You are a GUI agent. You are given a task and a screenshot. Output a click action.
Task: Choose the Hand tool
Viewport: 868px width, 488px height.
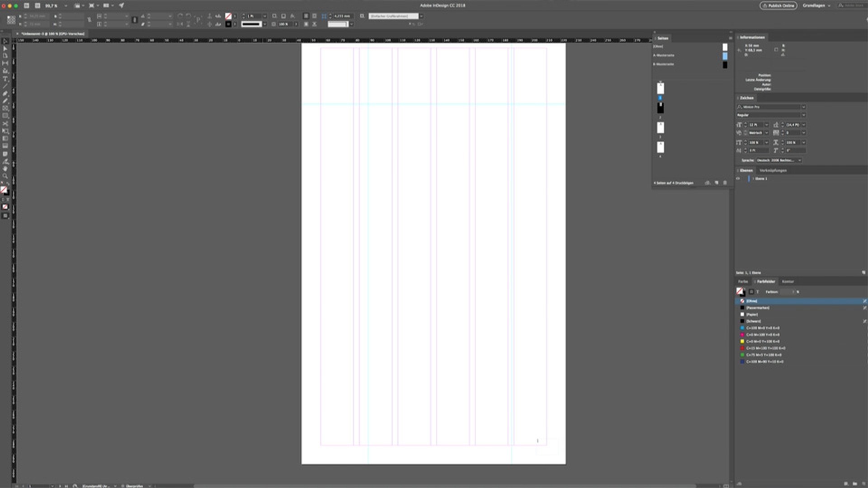tap(5, 169)
